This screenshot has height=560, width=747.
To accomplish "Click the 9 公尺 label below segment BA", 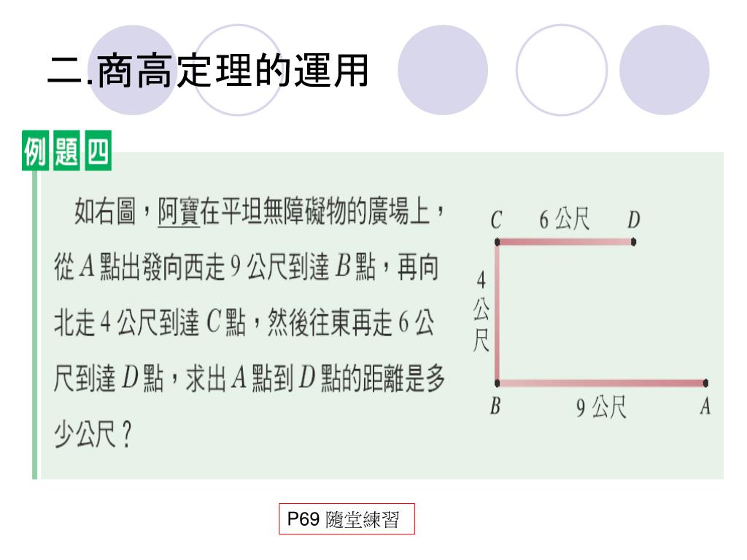I will 601,407.
